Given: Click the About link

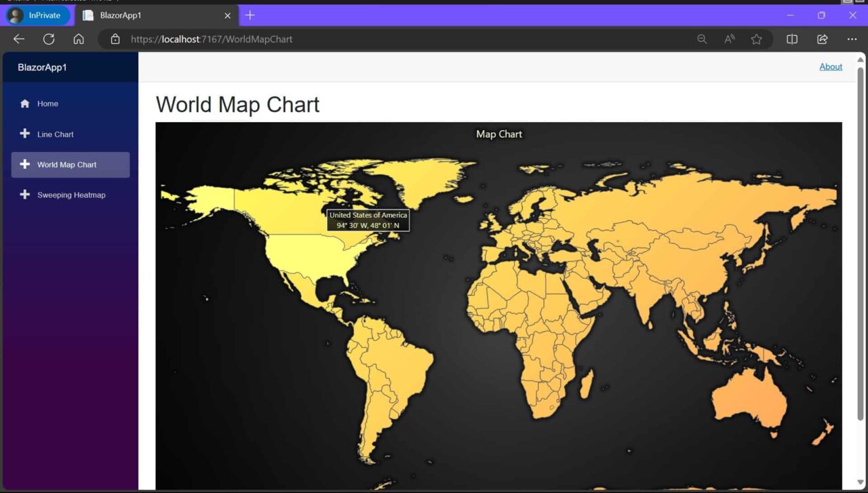Looking at the screenshot, I should 831,66.
